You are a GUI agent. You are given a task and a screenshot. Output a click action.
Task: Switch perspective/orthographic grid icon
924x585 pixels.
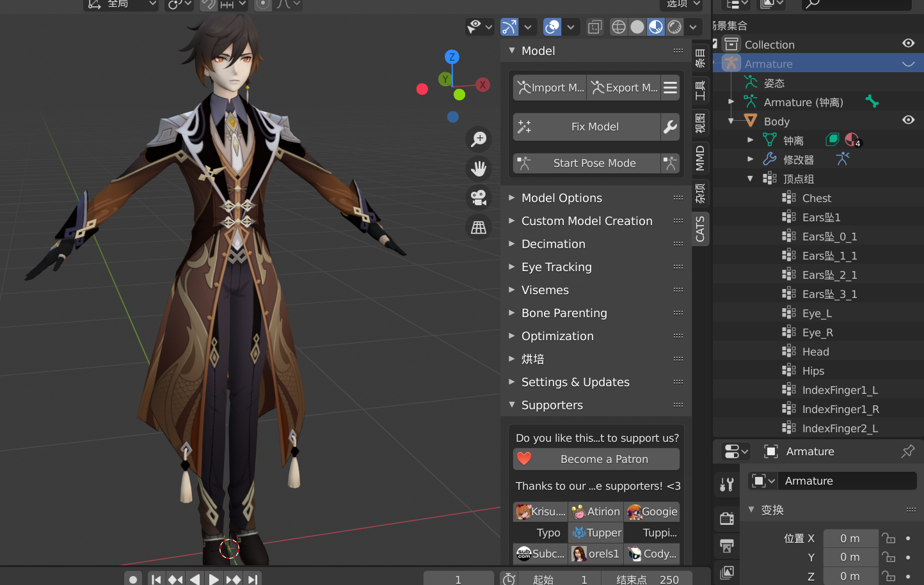pos(479,227)
